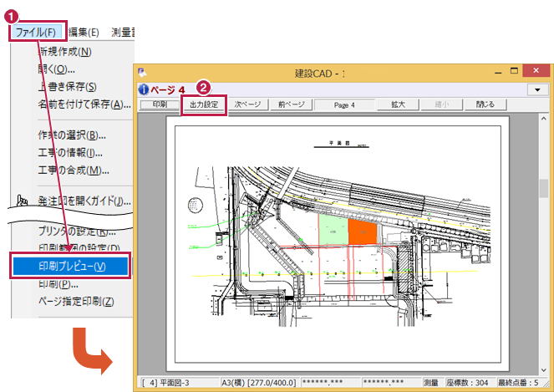Screen dimensions: 554x392
Task: Click the blue info icon beside ページ 4
Action: [143, 89]
